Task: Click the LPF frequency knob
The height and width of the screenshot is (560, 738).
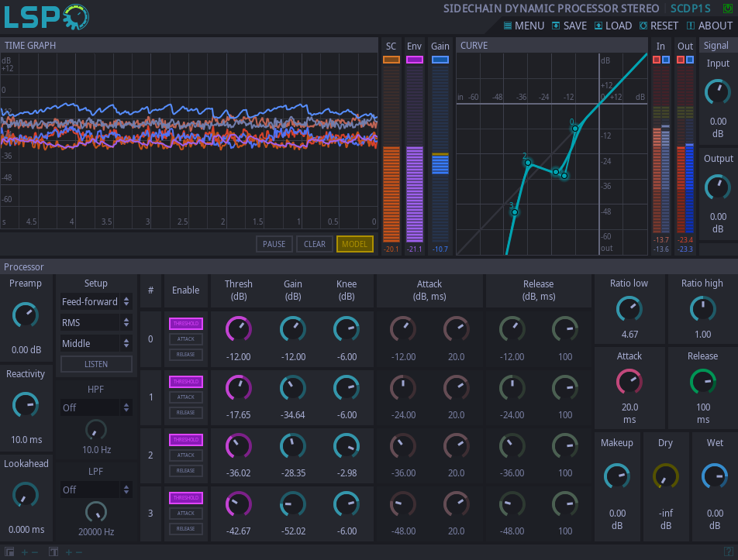Action: tap(96, 512)
